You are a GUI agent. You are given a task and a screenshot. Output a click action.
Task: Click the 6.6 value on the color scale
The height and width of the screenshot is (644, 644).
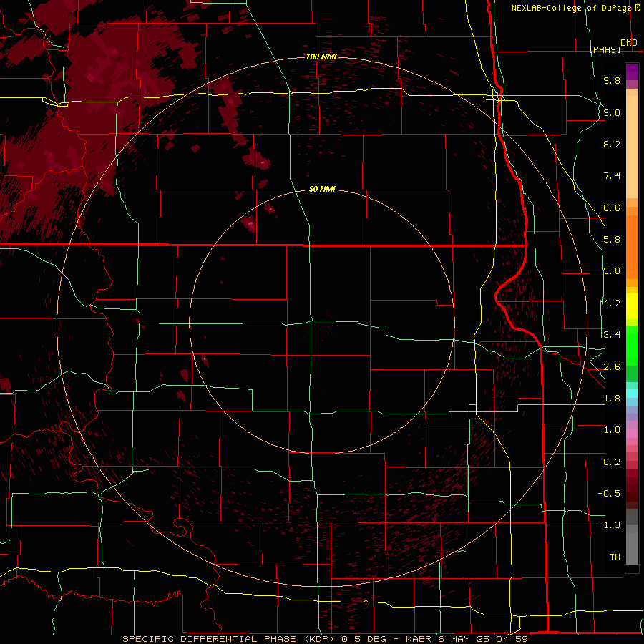point(612,208)
